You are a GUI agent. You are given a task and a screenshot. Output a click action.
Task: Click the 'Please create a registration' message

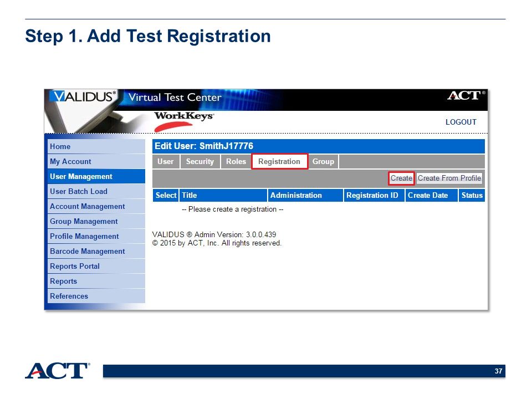coord(232,209)
